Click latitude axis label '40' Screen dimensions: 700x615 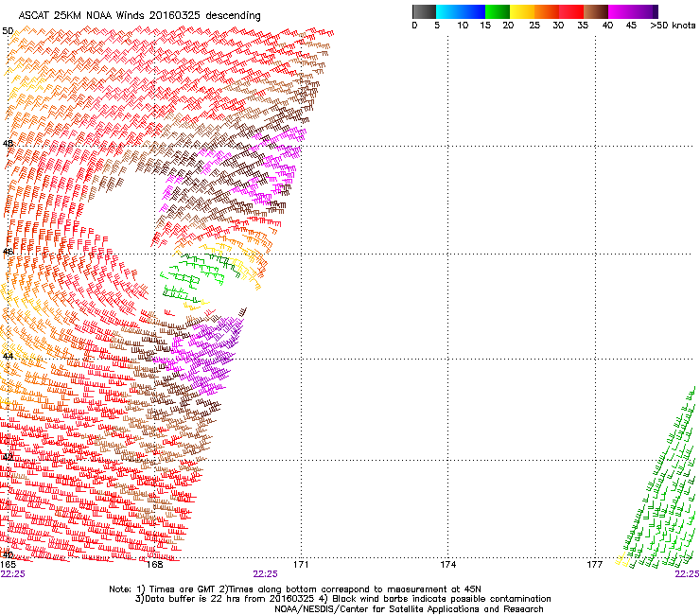(x=8, y=554)
